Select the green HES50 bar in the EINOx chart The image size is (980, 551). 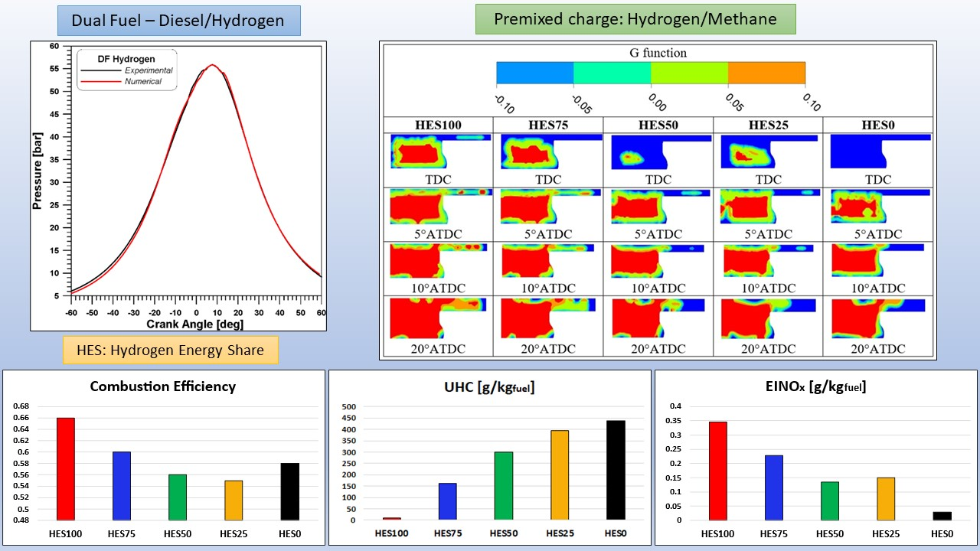829,501
